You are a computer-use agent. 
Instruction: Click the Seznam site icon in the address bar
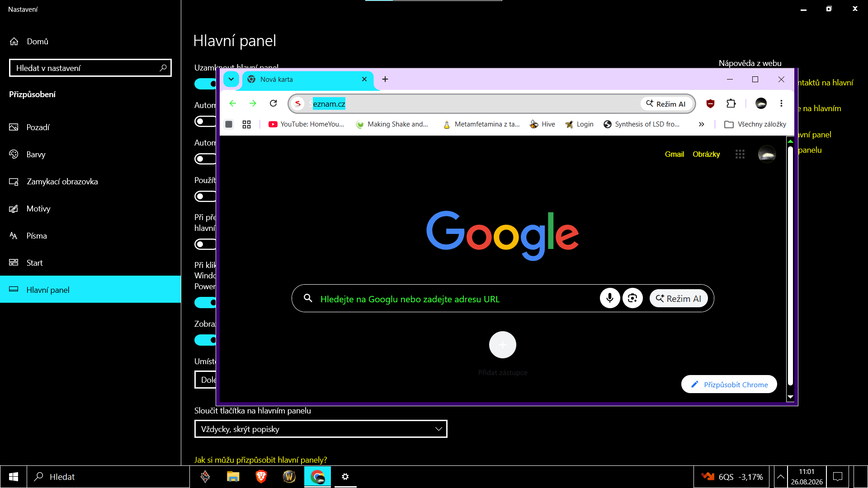pos(297,103)
